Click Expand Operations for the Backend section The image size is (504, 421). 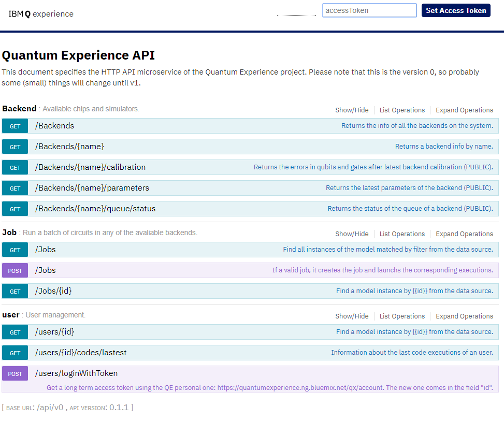pos(464,110)
